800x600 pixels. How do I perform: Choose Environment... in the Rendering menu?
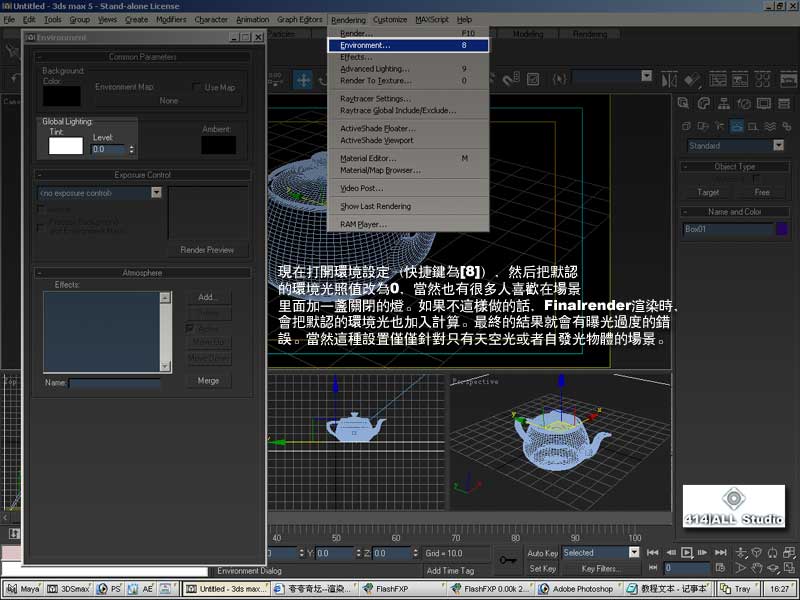(x=408, y=45)
